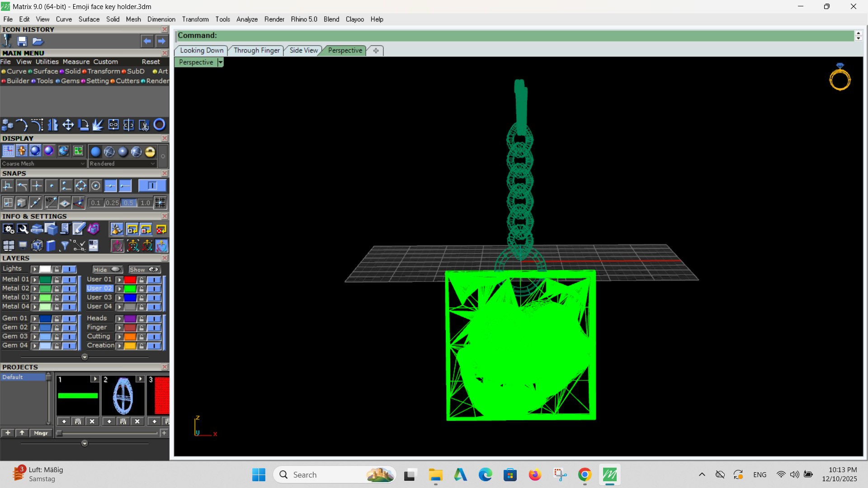The image size is (868, 488).
Task: Click the back arrow in Icon History
Action: pyautogui.click(x=147, y=41)
